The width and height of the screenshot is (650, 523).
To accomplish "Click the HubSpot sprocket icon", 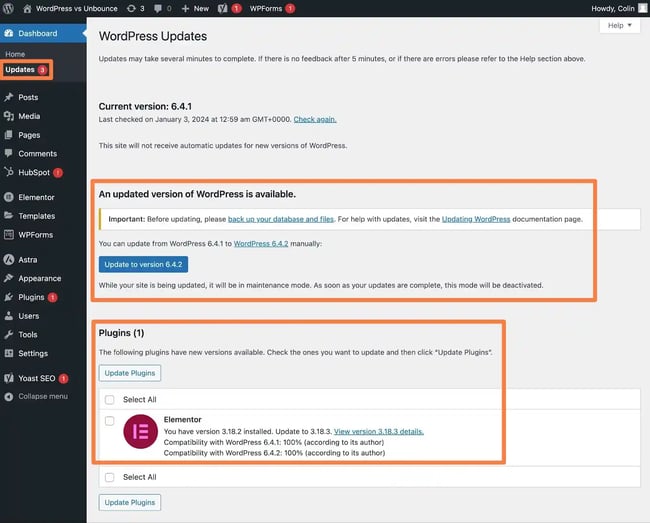I will pos(9,172).
